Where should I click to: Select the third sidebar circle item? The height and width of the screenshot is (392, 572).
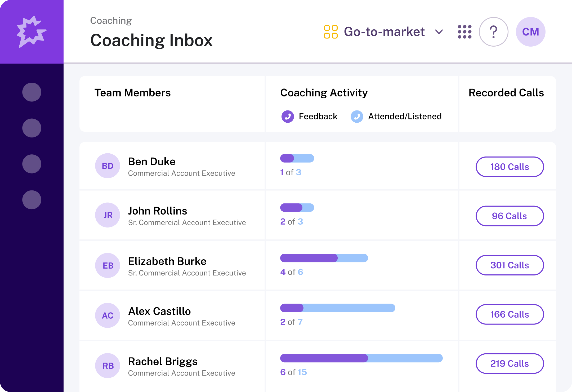pos(32,164)
